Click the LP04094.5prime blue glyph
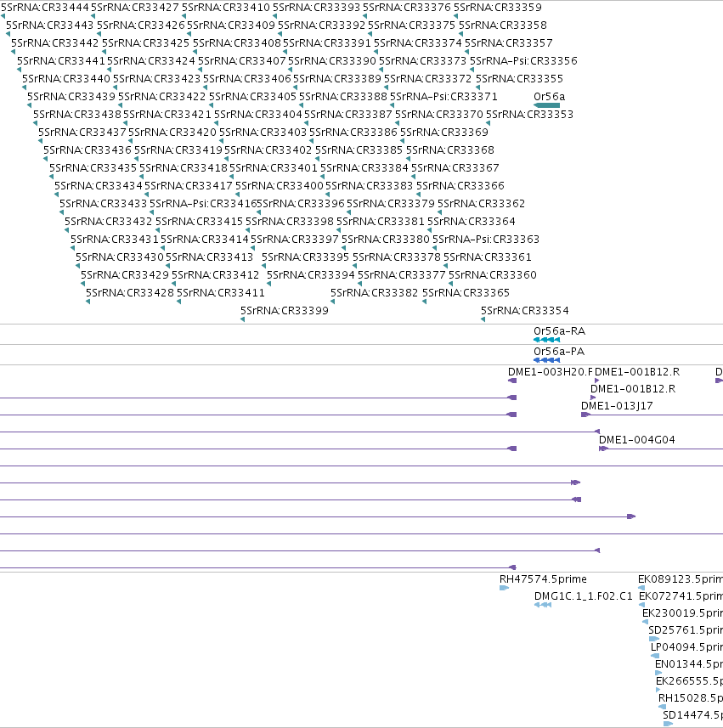This screenshot has height=728, width=723. pos(655,656)
